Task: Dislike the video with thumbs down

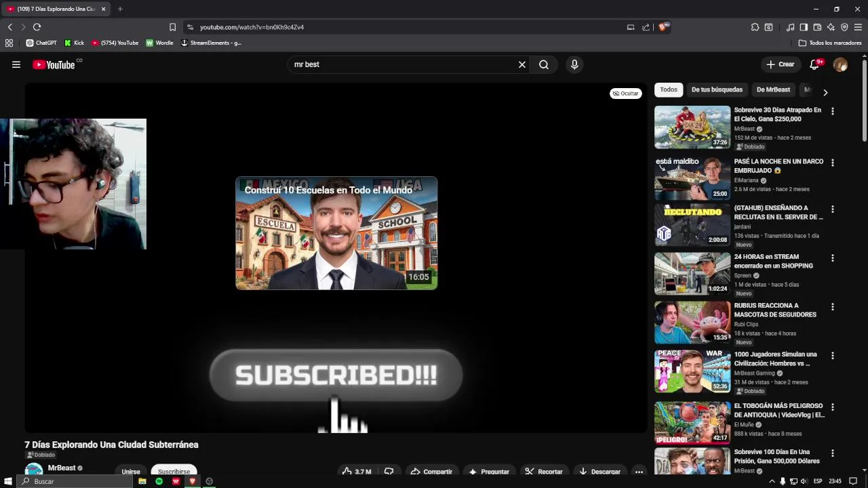Action: [389, 472]
